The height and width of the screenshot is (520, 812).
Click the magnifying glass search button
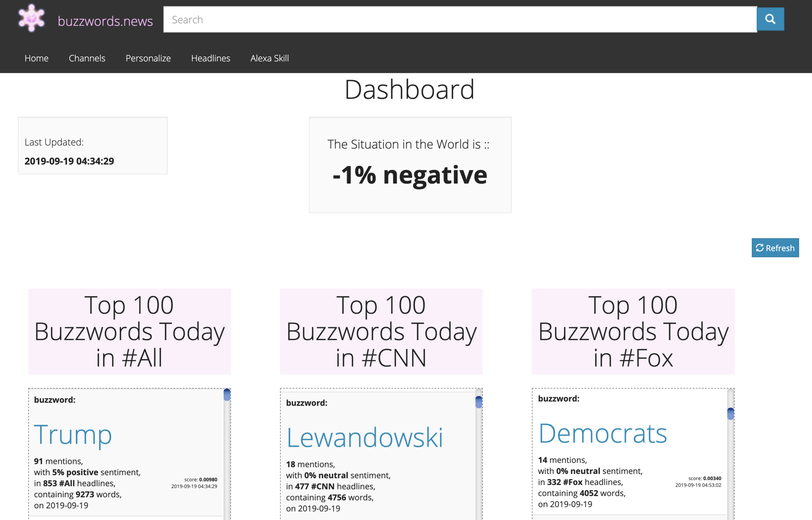click(770, 19)
